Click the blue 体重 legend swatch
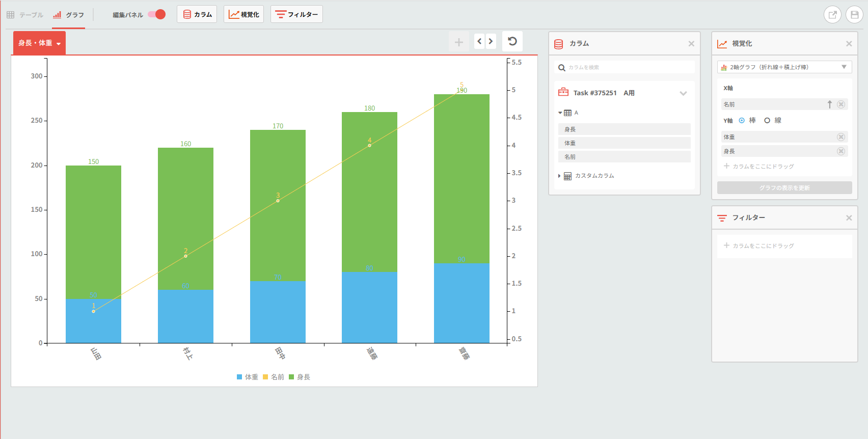The width and height of the screenshot is (868, 439). pos(239,377)
